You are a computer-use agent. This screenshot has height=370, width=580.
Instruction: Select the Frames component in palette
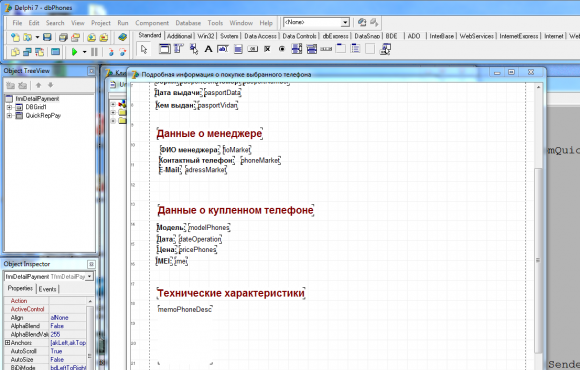pyautogui.click(x=165, y=49)
